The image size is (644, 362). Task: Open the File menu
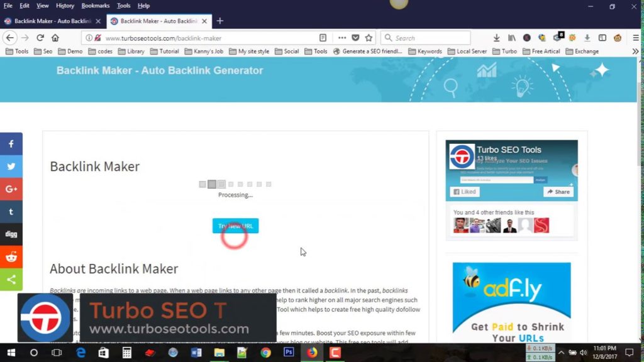8,6
